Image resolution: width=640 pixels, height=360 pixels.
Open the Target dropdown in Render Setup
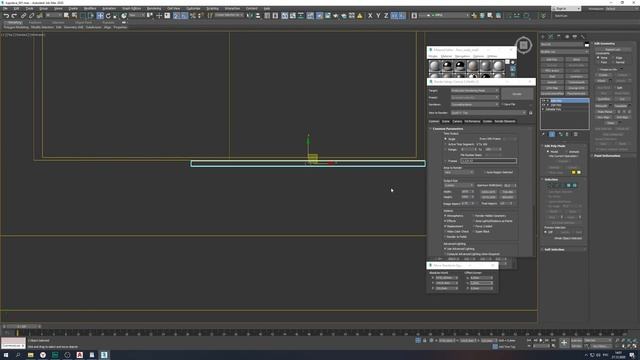(475, 90)
